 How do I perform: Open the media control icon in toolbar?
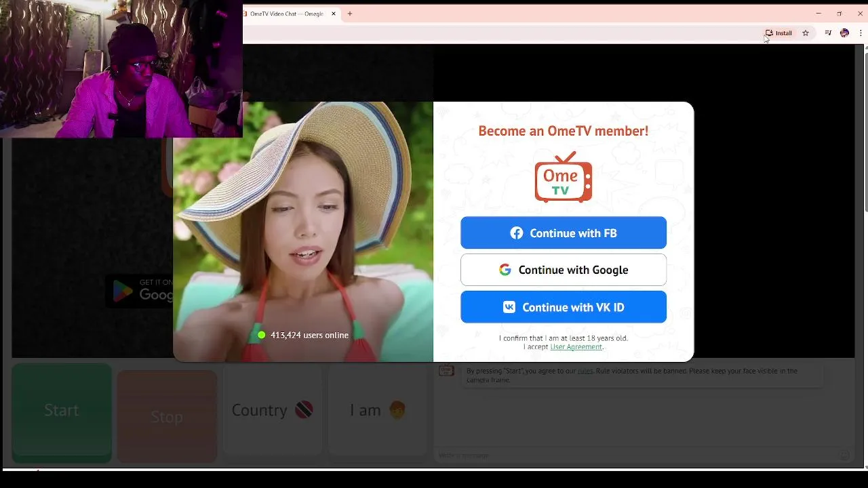pos(828,33)
